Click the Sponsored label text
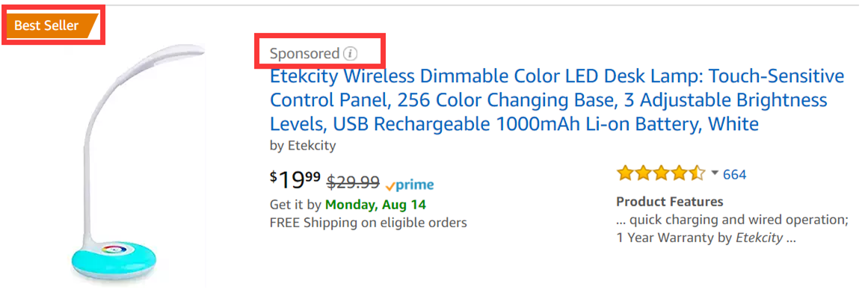 tap(304, 54)
